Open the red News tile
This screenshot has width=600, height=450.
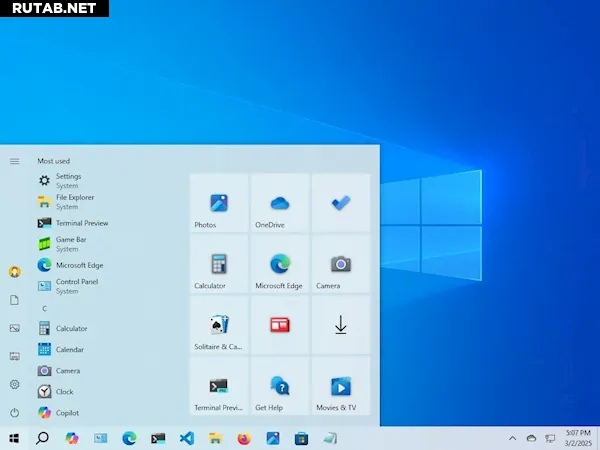[x=280, y=325]
